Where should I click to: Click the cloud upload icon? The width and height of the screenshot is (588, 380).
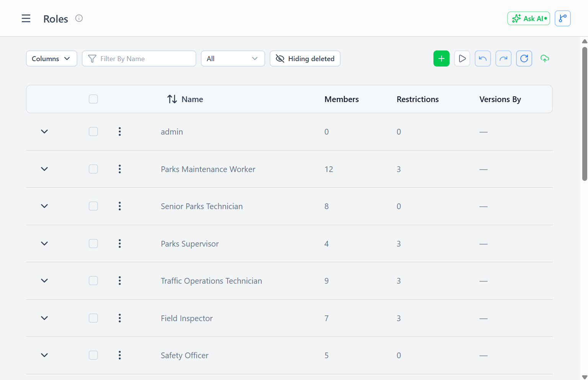pyautogui.click(x=545, y=58)
